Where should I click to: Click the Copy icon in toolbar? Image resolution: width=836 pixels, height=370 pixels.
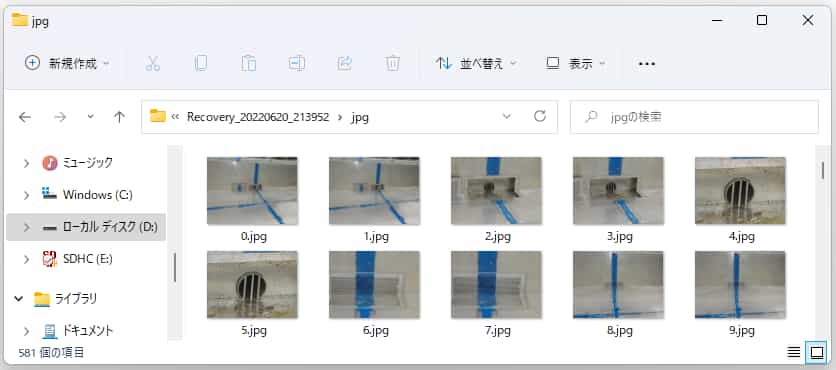(x=200, y=63)
